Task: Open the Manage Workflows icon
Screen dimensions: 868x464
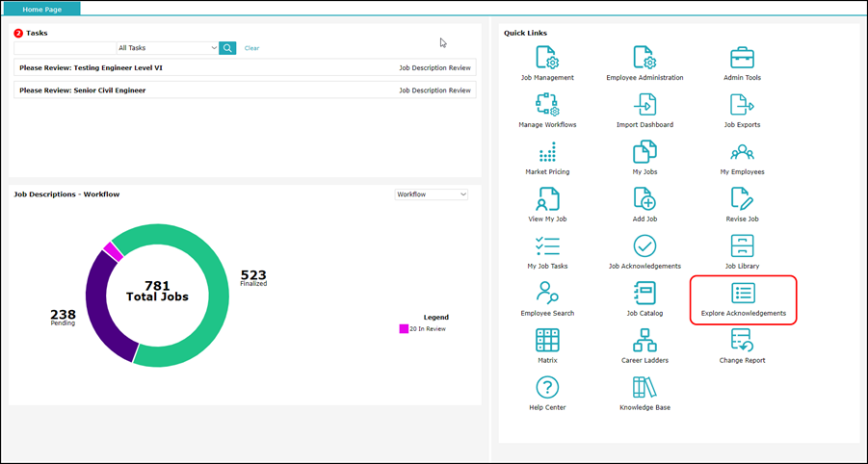Action: (547, 105)
